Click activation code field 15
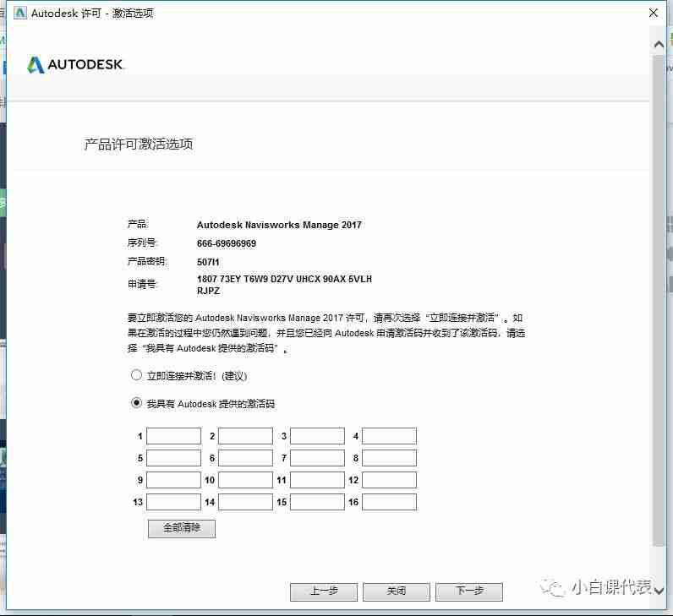Viewport: 673px width, 616px height. point(317,502)
